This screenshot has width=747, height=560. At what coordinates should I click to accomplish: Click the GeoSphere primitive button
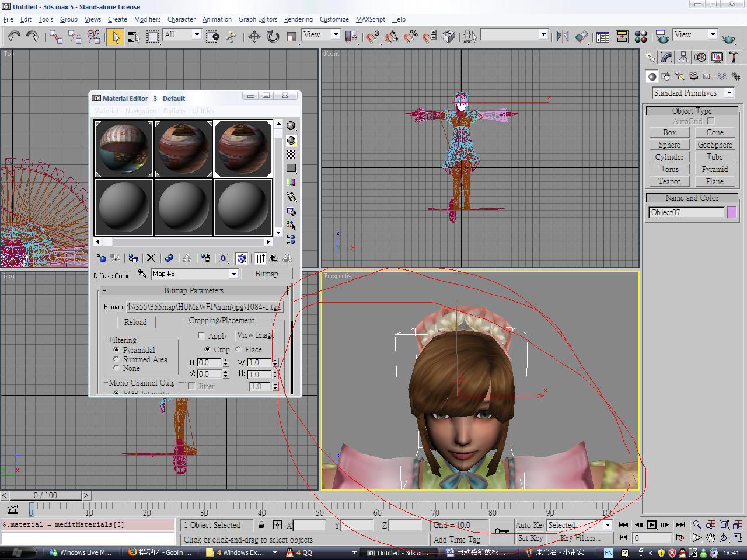click(714, 145)
